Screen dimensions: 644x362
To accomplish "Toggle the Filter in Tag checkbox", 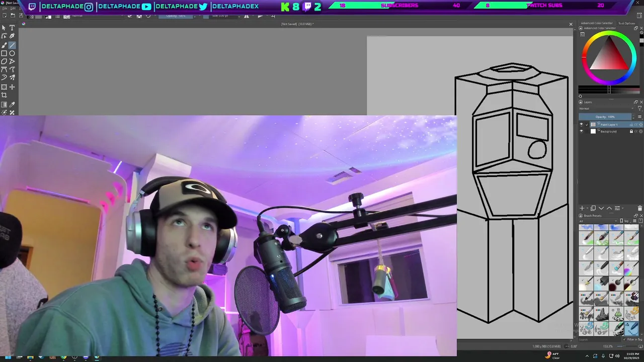I will 624,339.
